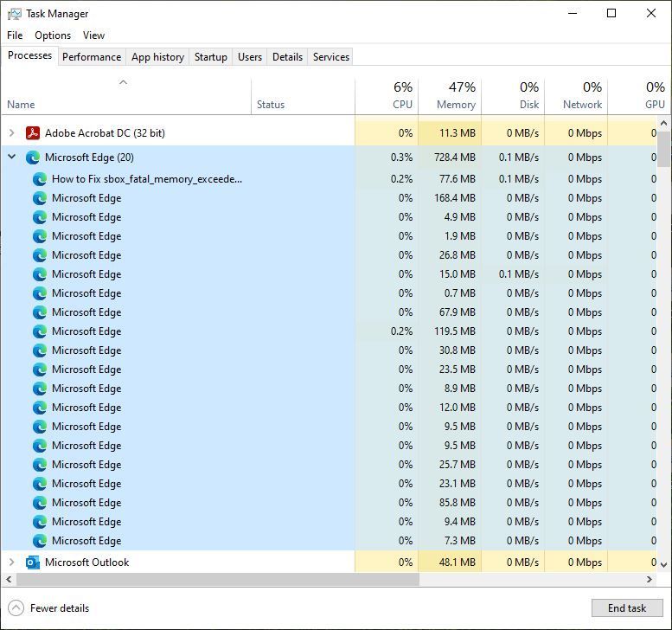Open the View menu
This screenshot has width=672, height=630.
tap(94, 35)
